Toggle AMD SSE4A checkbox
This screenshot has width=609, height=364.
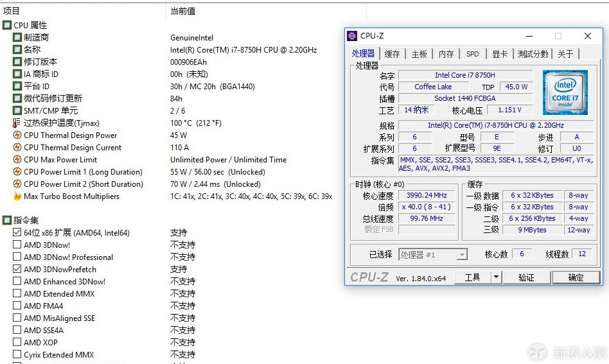(x=17, y=330)
